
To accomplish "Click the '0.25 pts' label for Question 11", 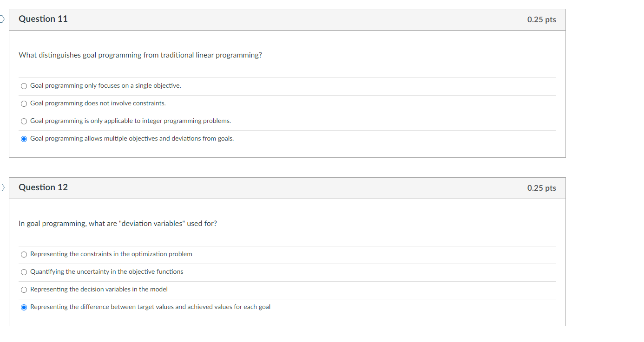I will coord(541,19).
